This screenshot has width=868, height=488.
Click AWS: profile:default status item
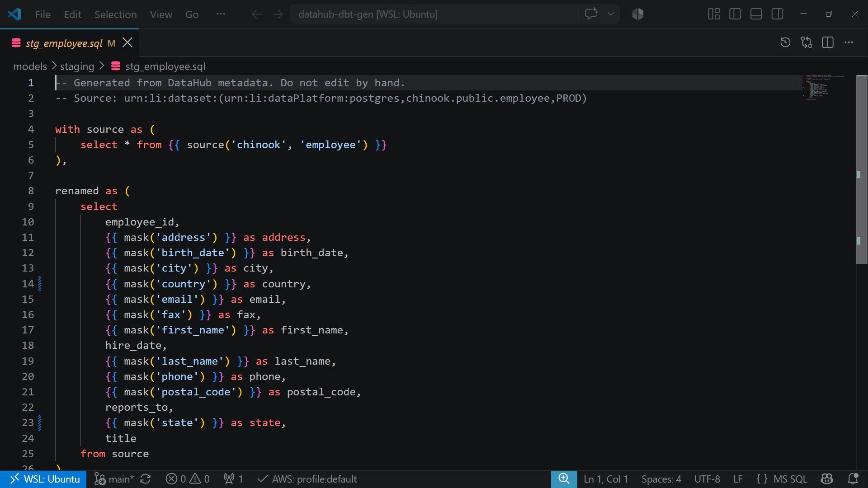pyautogui.click(x=307, y=479)
